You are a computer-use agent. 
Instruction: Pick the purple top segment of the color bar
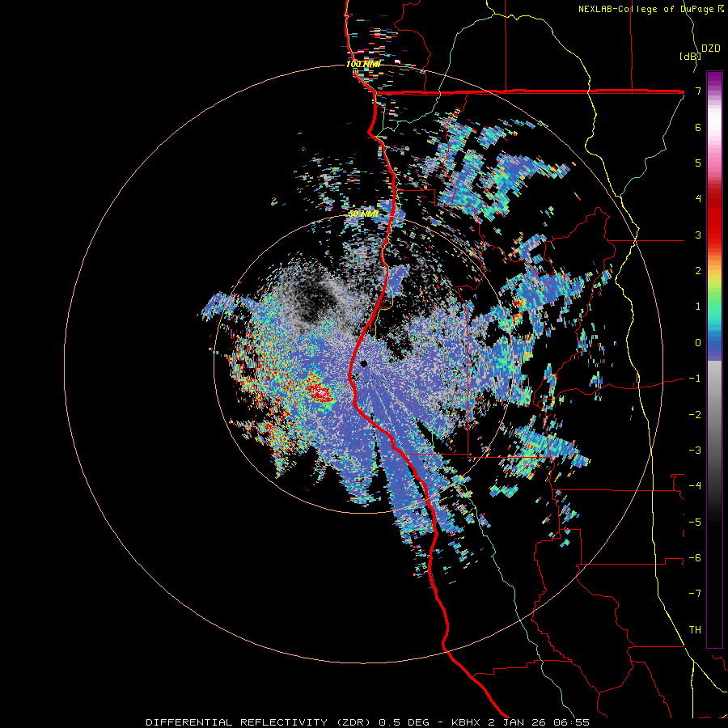[x=714, y=80]
